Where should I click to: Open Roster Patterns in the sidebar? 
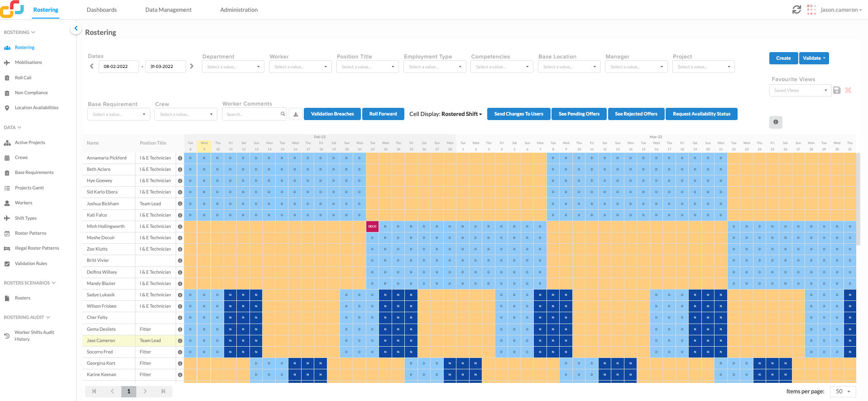pos(30,233)
